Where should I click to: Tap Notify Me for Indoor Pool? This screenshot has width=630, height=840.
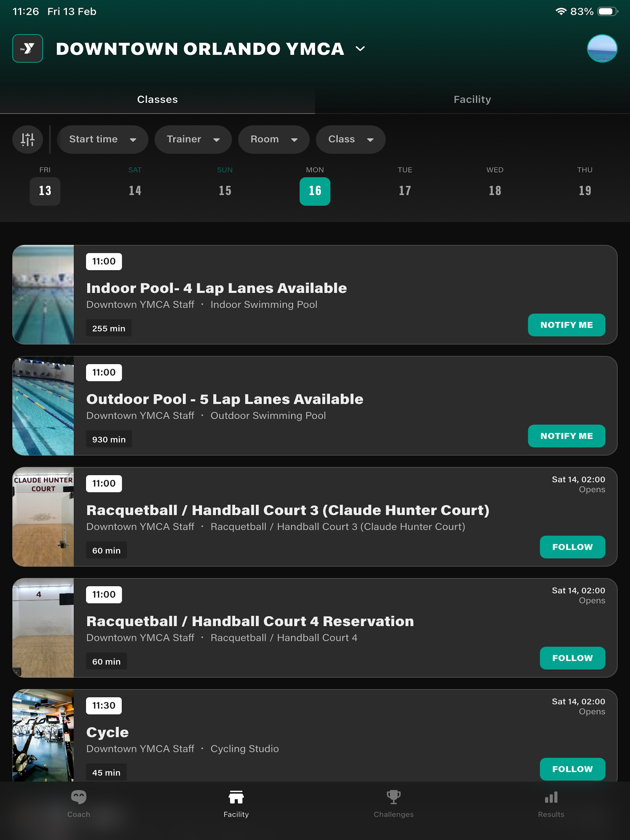click(x=566, y=325)
